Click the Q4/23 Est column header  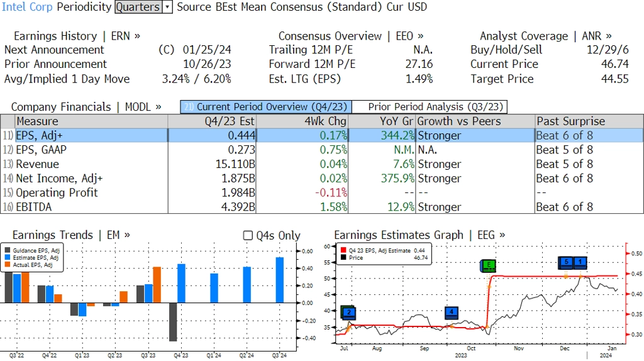[x=212, y=121]
